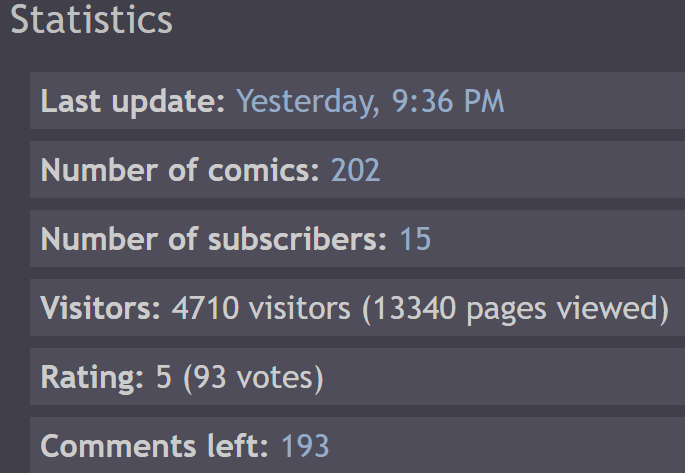685x473 pixels.
Task: Open the 202 comics count link
Action: pos(355,170)
